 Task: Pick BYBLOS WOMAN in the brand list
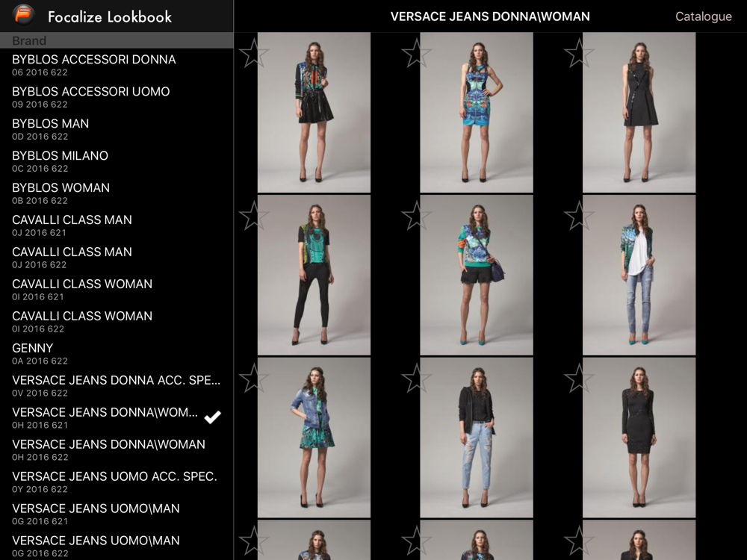coord(117,193)
